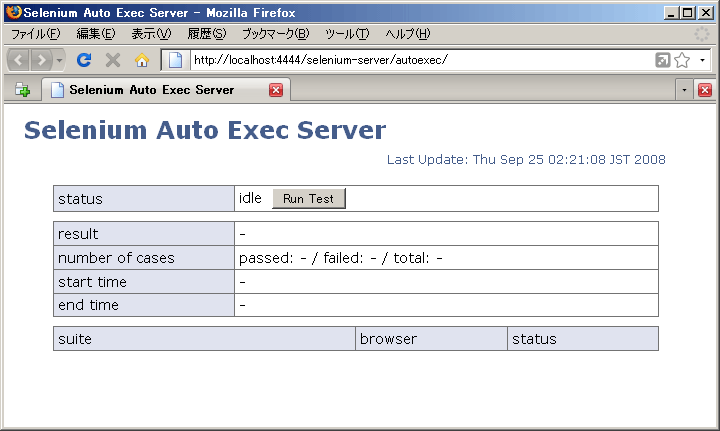Expand the address bar URL dropdown

703,60
